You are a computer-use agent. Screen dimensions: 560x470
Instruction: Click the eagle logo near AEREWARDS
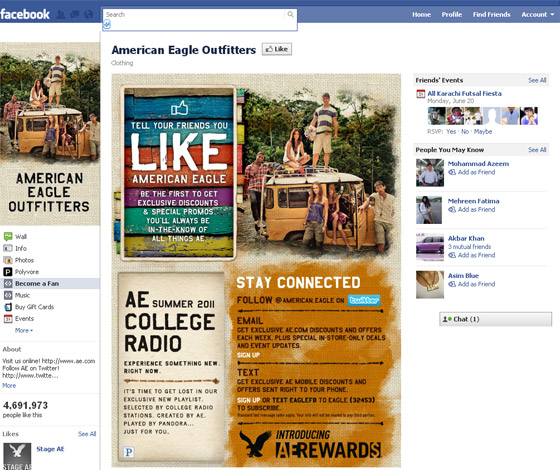pos(255,444)
